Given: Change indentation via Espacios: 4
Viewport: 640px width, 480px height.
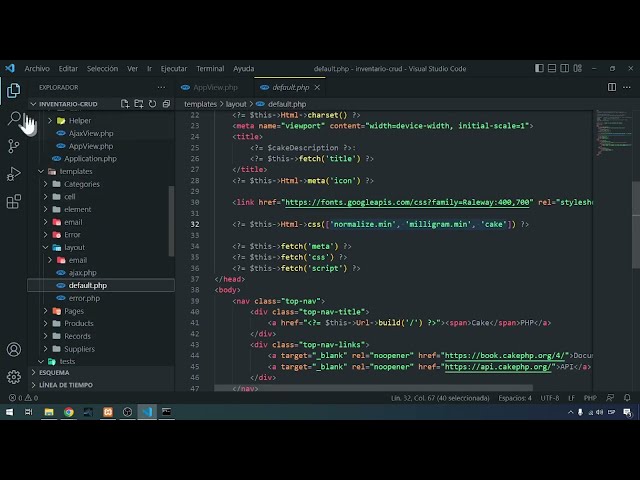Looking at the screenshot, I should [515, 398].
